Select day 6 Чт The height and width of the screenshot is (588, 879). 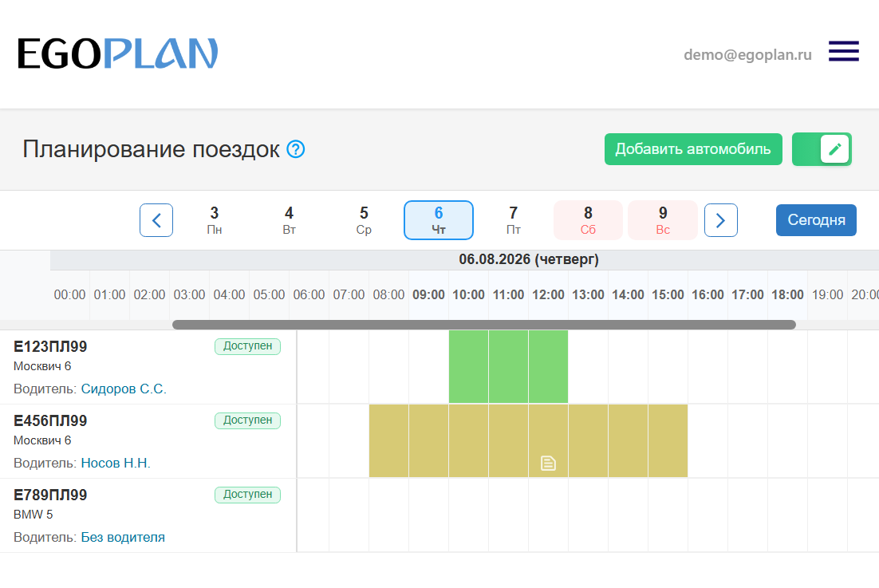(439, 220)
